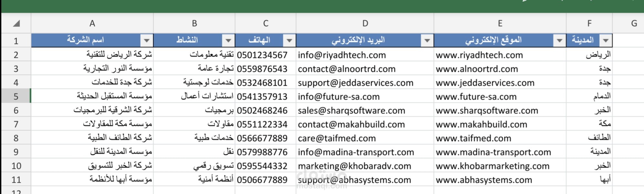Expand الموقع الإلكتروني column filter arrow

pos(559,41)
